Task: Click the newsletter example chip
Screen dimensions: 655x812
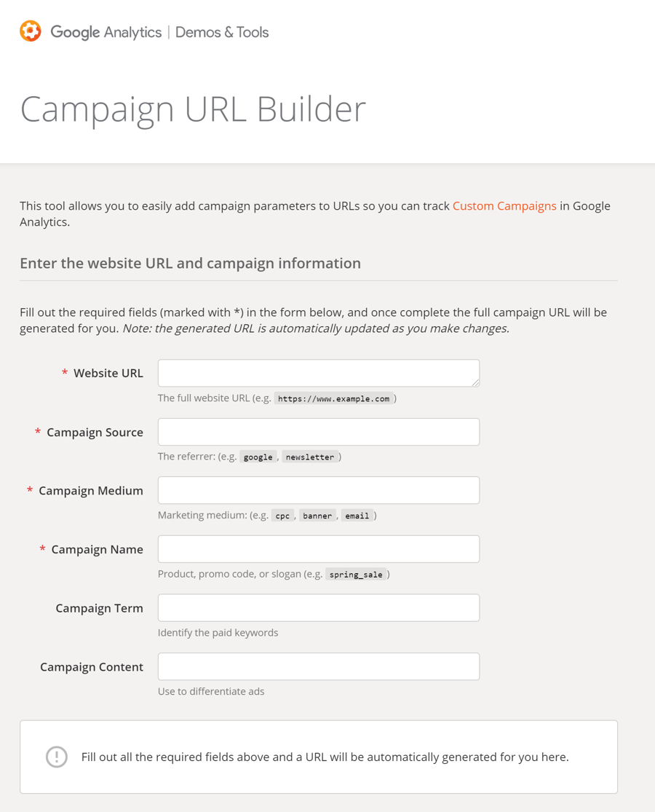Action: click(310, 457)
